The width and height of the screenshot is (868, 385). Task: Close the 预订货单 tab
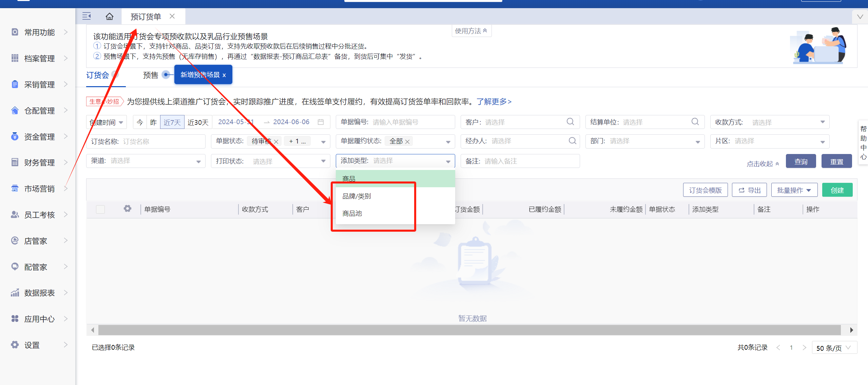pyautogui.click(x=172, y=16)
